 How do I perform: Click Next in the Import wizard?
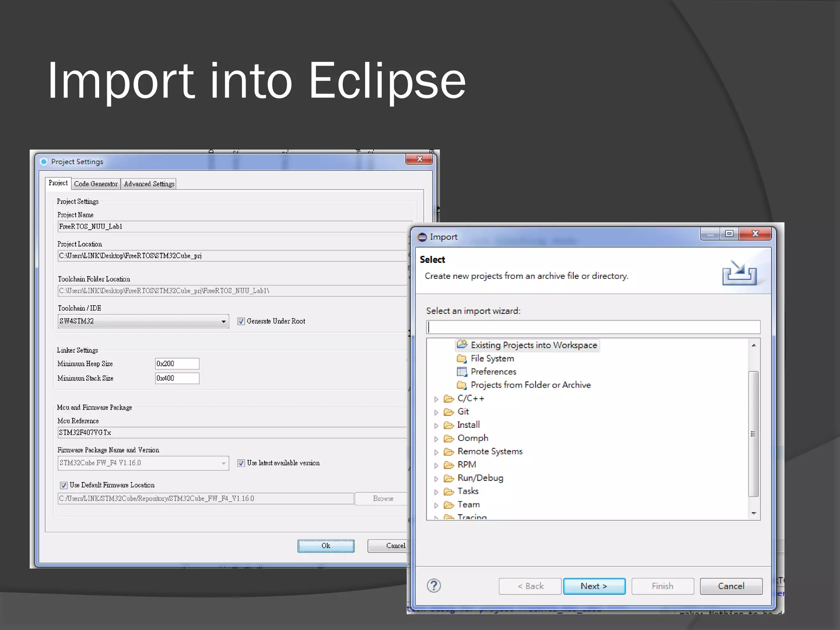pos(594,586)
